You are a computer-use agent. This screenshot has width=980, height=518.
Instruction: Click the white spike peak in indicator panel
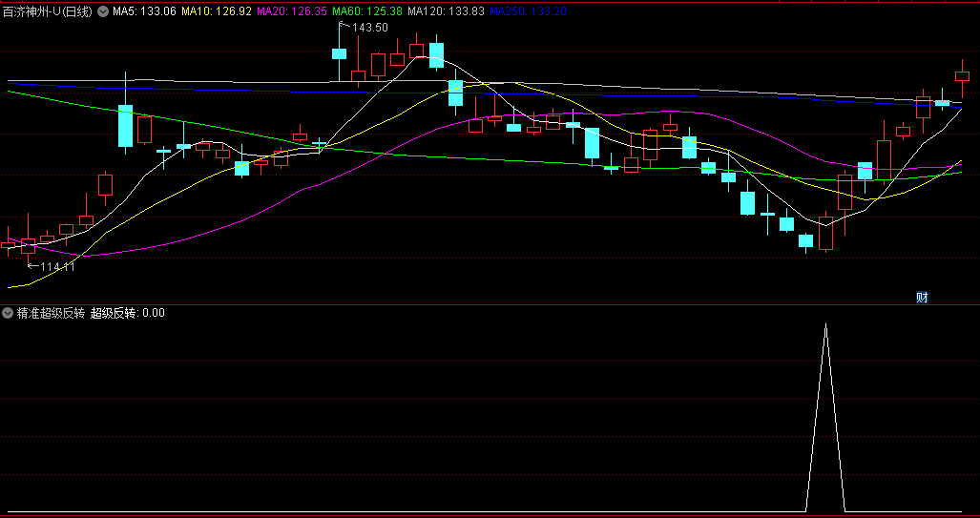[x=825, y=325]
